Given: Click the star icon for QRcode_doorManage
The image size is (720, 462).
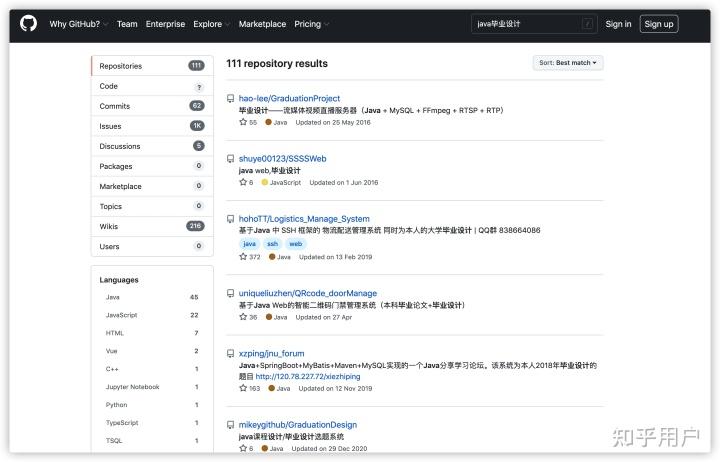Looking at the screenshot, I should coord(243,317).
